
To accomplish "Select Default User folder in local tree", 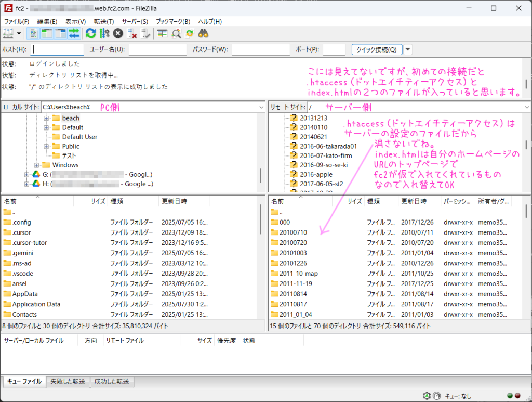I will tap(79, 137).
